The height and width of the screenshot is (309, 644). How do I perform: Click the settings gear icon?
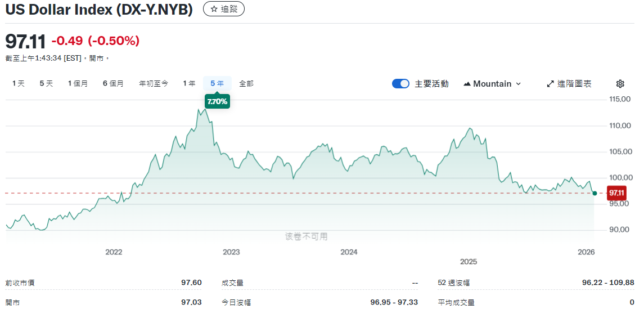pos(620,84)
